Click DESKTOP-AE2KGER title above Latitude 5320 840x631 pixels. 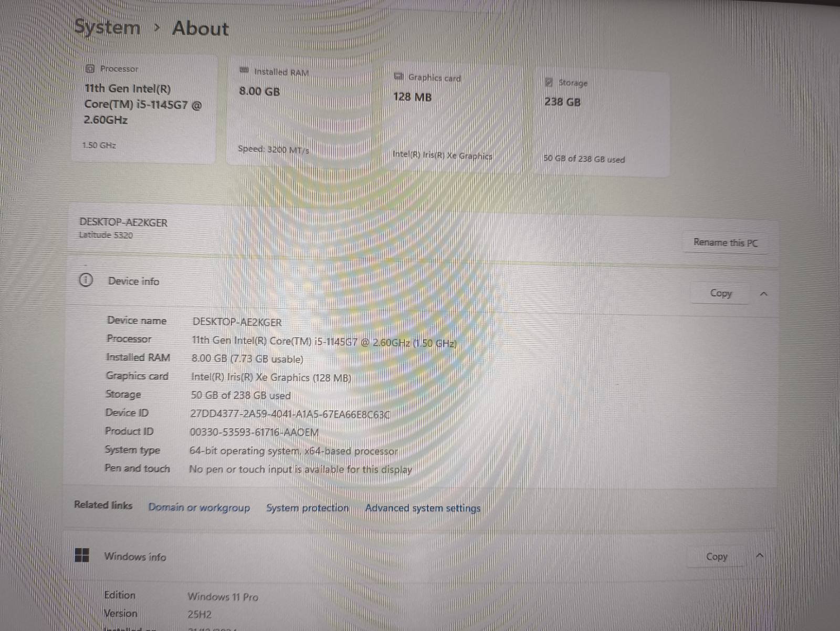[x=123, y=222]
